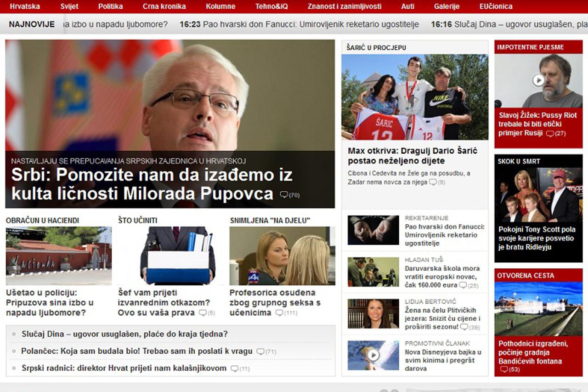Open the EUčionica menu item
The width and height of the screenshot is (588, 392).
496,6
